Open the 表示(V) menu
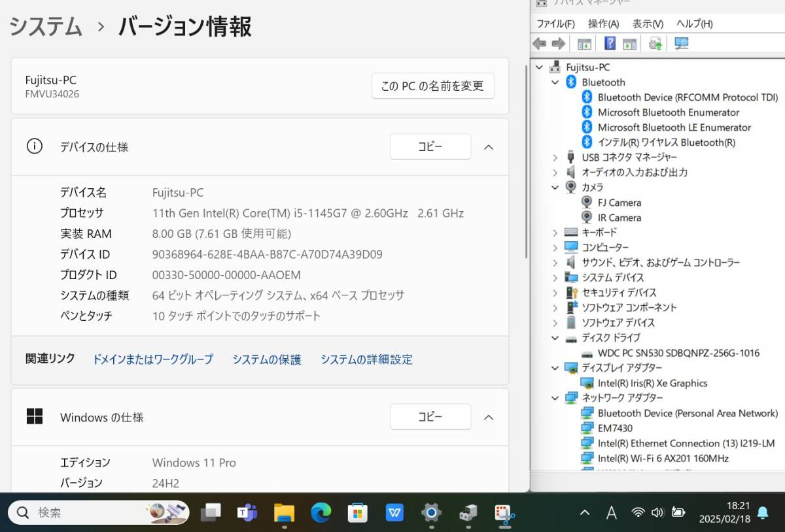This screenshot has height=532, width=785. (x=648, y=24)
